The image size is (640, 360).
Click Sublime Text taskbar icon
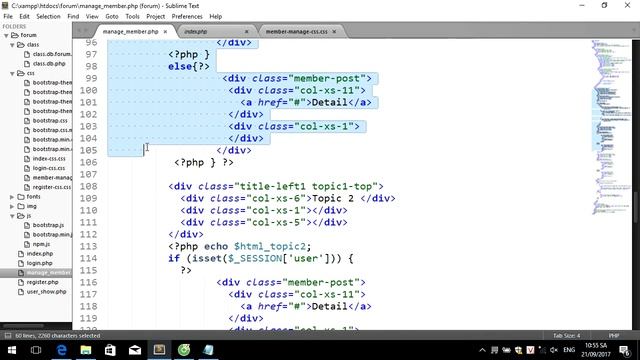point(159,350)
